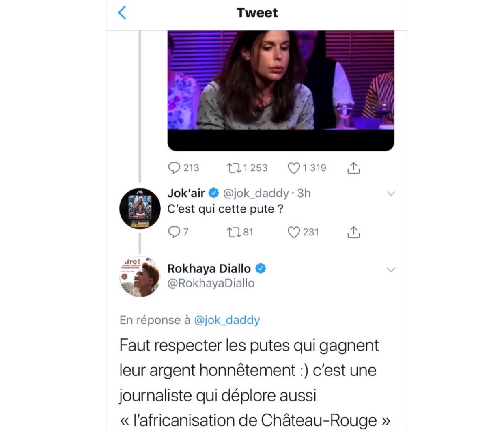
Task: Tap the @RokhayaDiallo handle
Action: point(211,283)
